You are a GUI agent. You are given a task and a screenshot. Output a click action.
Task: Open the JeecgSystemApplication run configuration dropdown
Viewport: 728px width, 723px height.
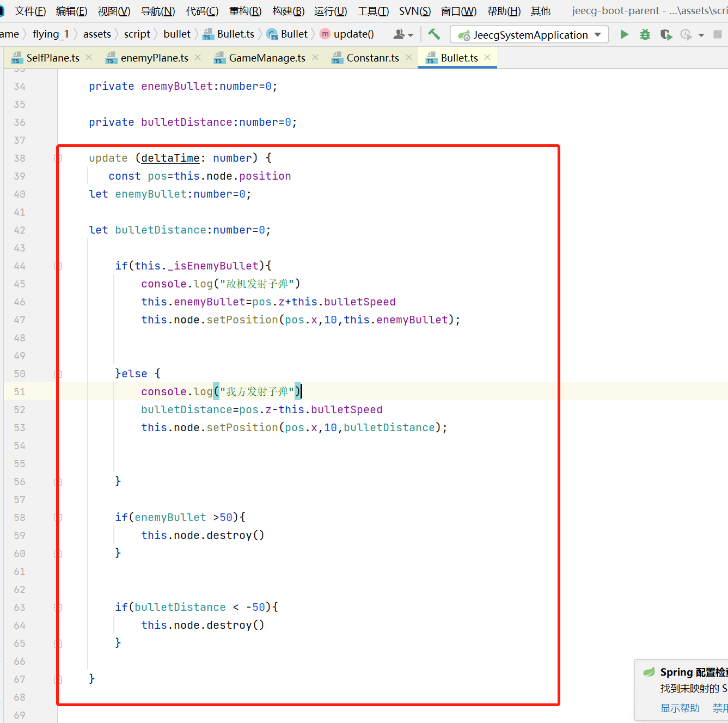tap(529, 35)
